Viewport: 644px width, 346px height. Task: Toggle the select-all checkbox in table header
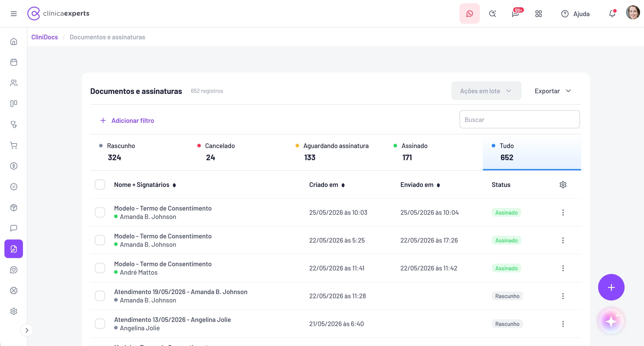[100, 184]
